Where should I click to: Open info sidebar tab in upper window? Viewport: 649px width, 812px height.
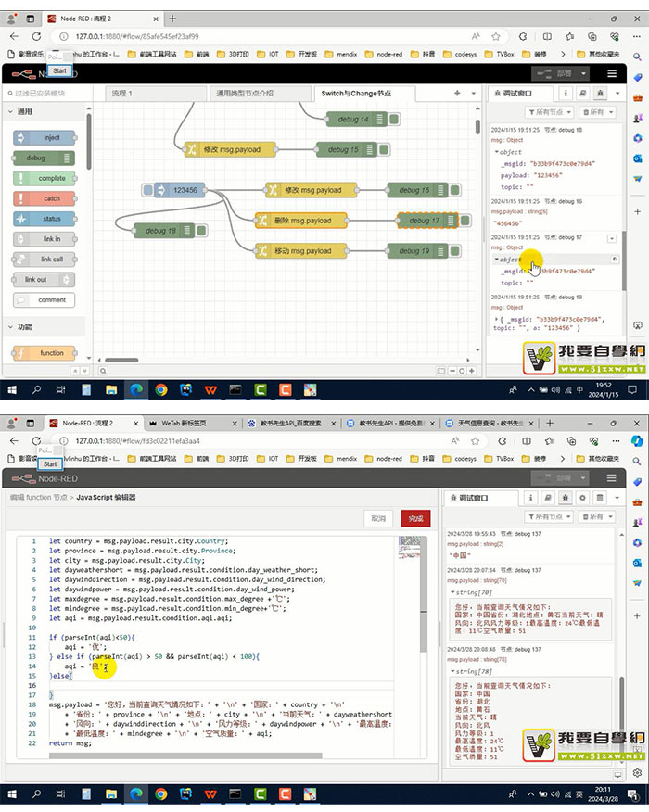click(566, 94)
